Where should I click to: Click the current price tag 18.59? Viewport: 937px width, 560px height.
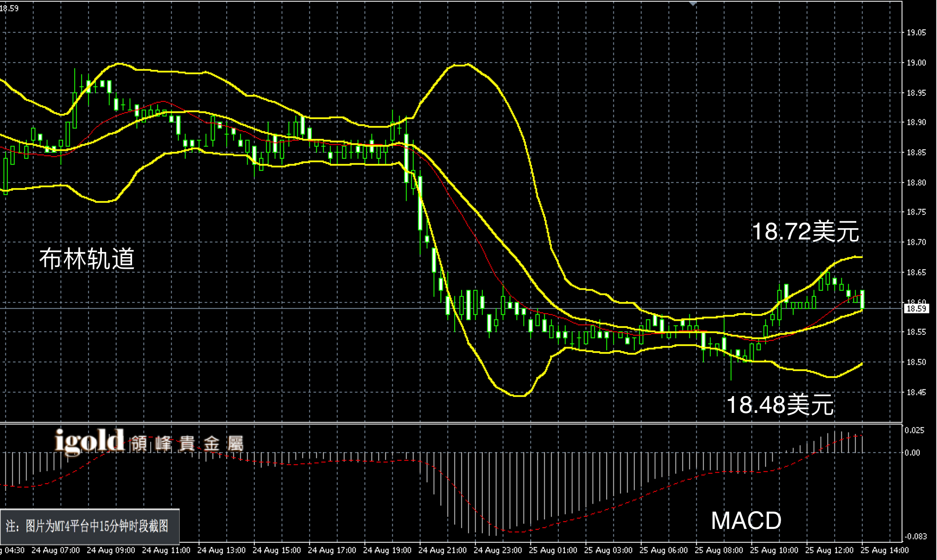click(x=916, y=308)
